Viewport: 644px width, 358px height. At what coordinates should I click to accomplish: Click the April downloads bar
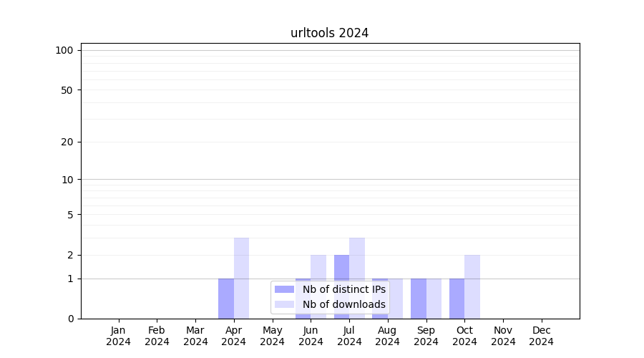241,278
